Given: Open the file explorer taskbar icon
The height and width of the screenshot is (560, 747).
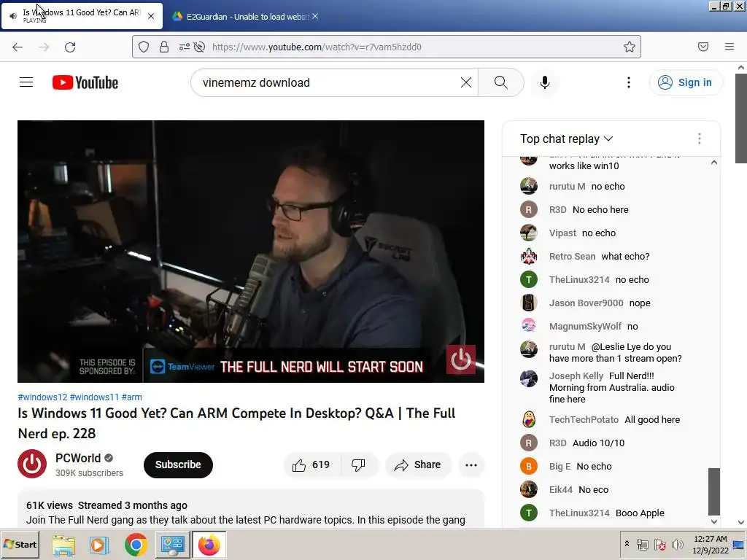Looking at the screenshot, I should pyautogui.click(x=63, y=545).
